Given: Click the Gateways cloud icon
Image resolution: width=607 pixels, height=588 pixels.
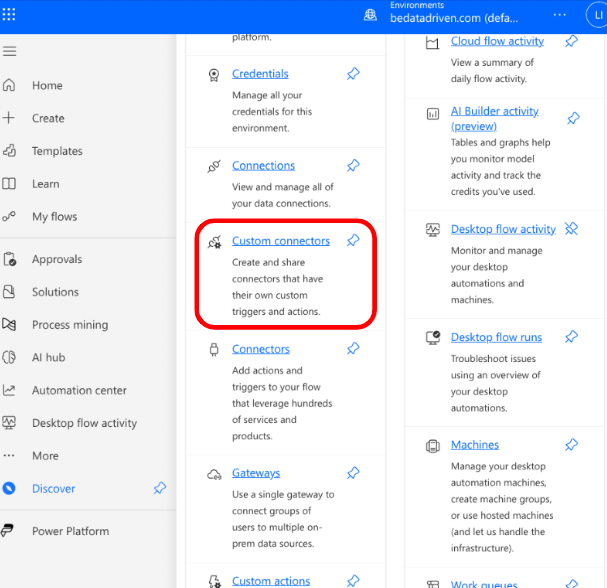Looking at the screenshot, I should coord(214,474).
